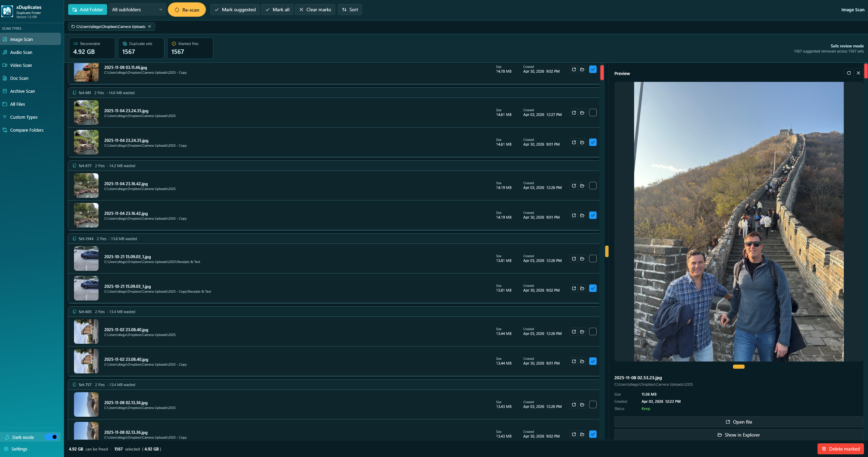
Task: Click the Safe review mode label
Action: tap(847, 46)
